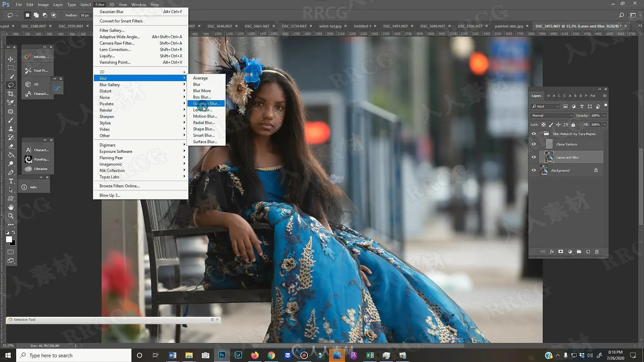Select the Type tool
The height and width of the screenshot is (362, 644).
(11, 181)
